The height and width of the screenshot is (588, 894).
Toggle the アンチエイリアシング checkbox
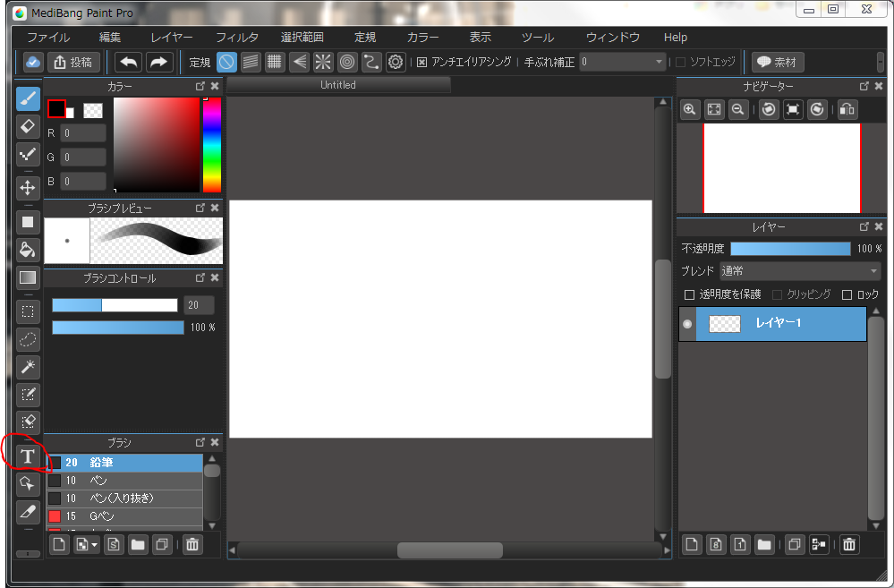421,62
